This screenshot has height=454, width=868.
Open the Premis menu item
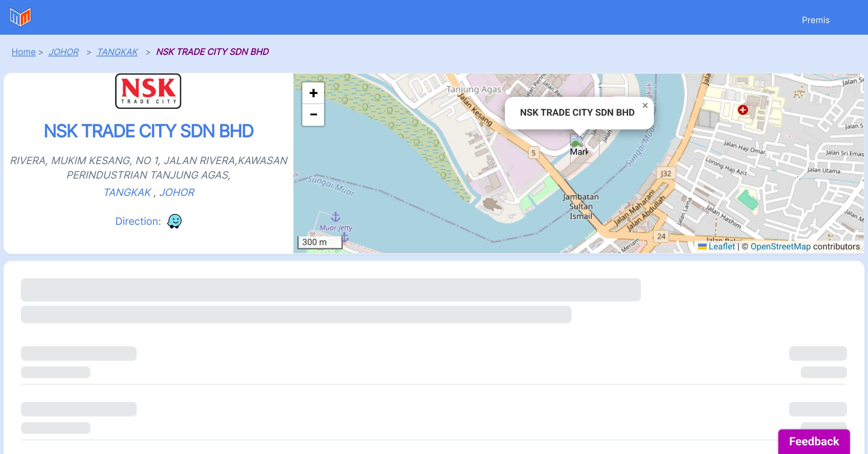816,20
